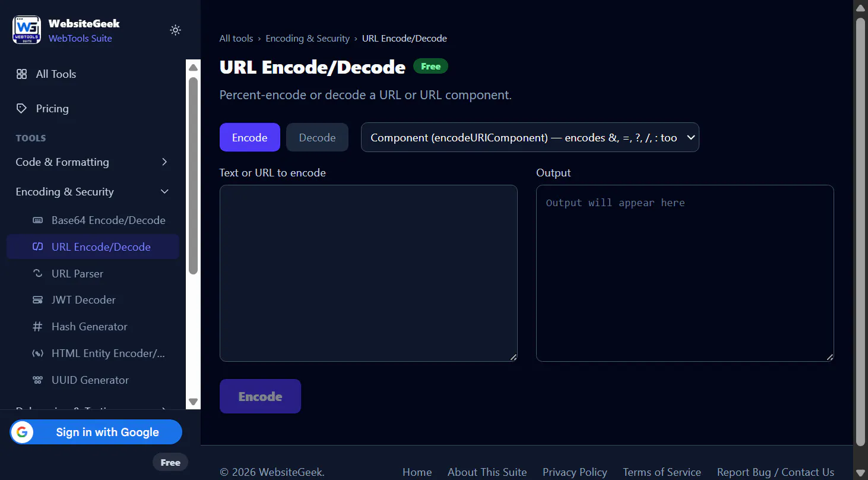Open the Home footer link
The image size is (868, 480).
pyautogui.click(x=417, y=472)
